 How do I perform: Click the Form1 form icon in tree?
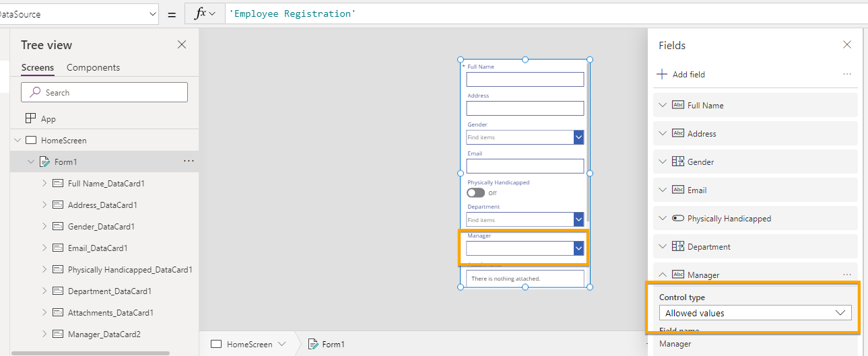coord(45,162)
